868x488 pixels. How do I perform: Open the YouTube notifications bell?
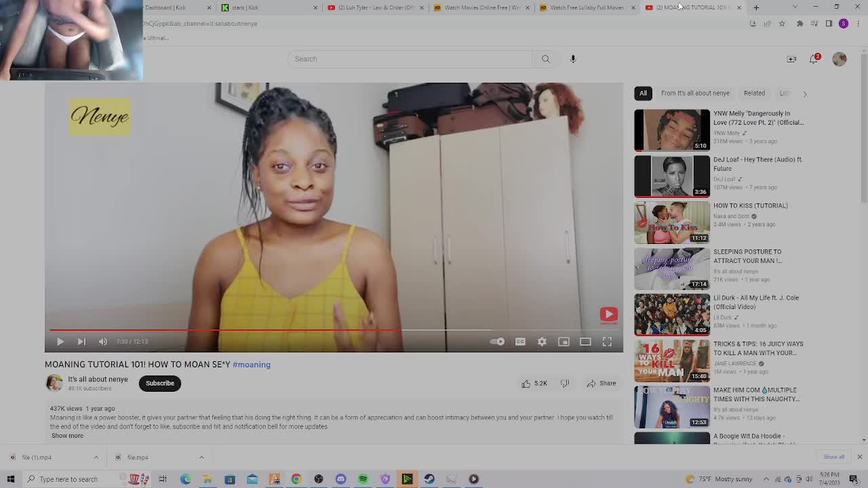point(814,59)
